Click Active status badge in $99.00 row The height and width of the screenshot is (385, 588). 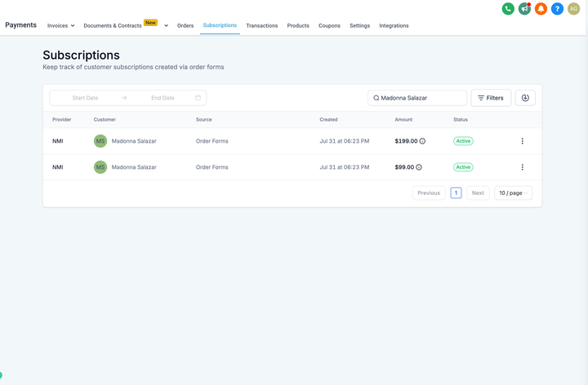[463, 167]
